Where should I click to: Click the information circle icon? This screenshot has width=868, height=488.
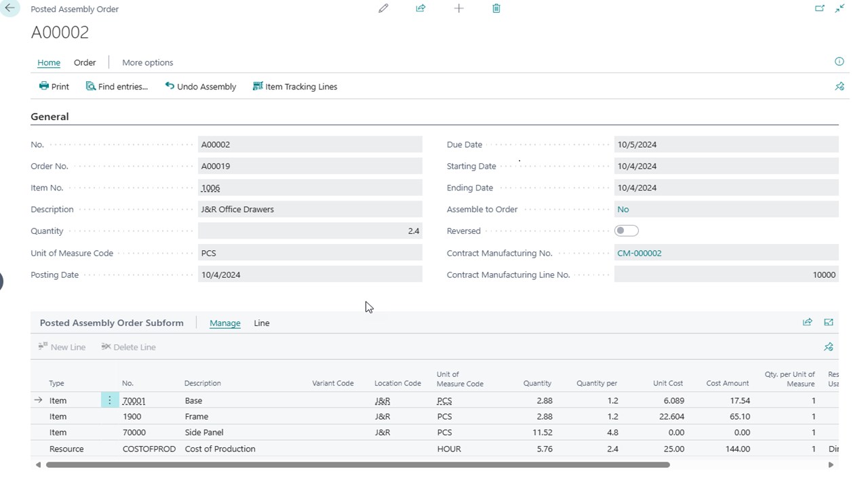839,62
